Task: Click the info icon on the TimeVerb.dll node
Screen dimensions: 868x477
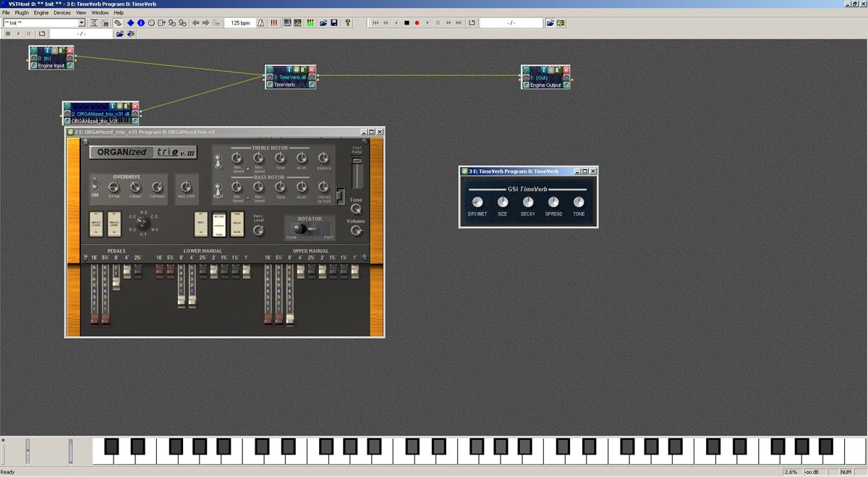Action: pyautogui.click(x=289, y=69)
